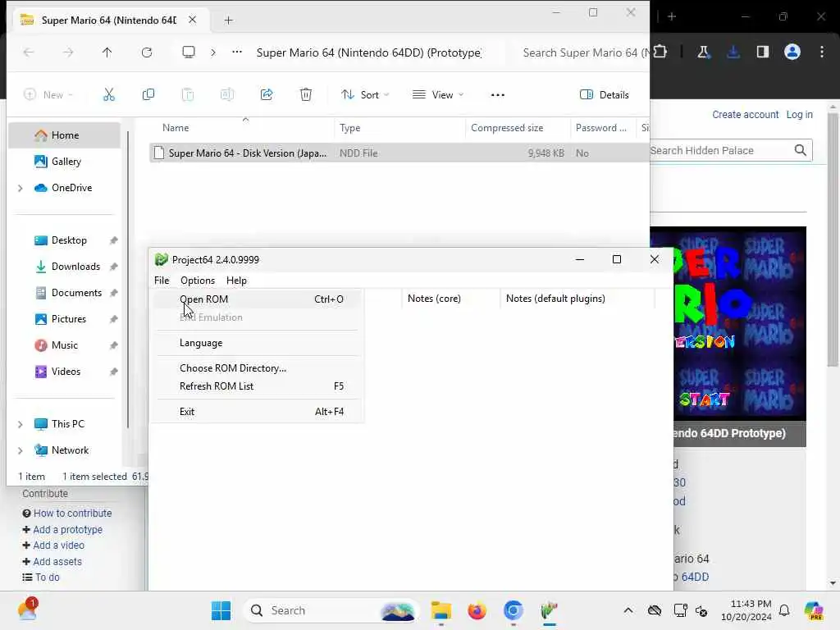This screenshot has width=840, height=630.
Task: Open File menu in Project64
Action: point(162,281)
